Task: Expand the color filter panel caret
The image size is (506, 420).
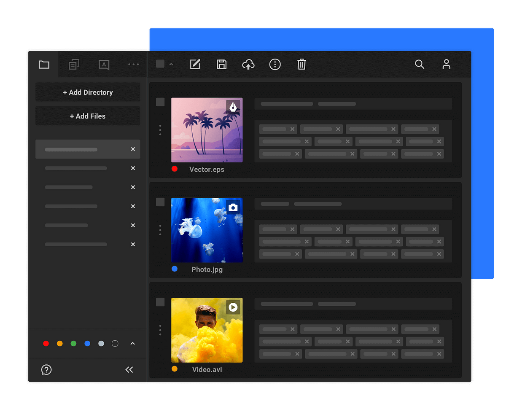Action: [132, 343]
